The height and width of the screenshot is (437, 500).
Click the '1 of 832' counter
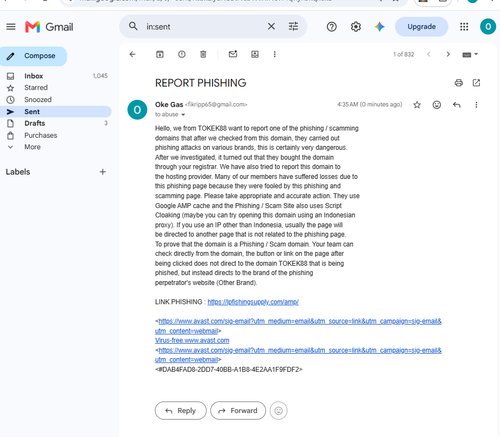[404, 54]
